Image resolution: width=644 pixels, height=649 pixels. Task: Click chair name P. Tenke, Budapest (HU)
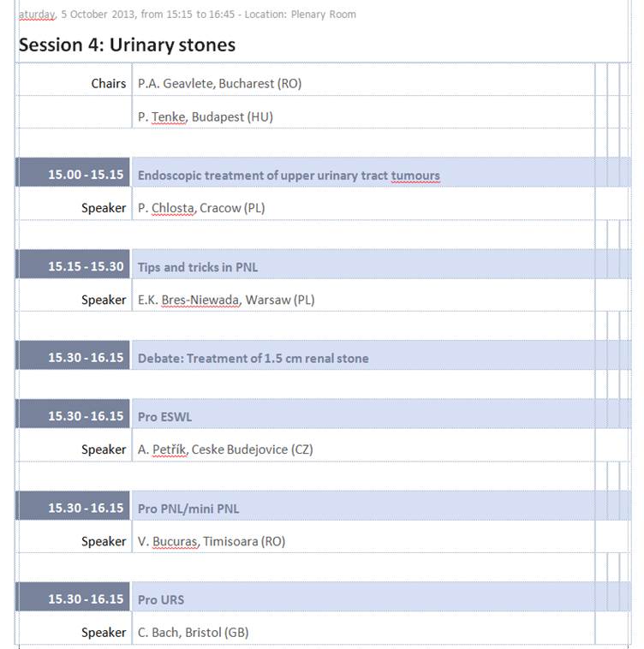click(206, 116)
